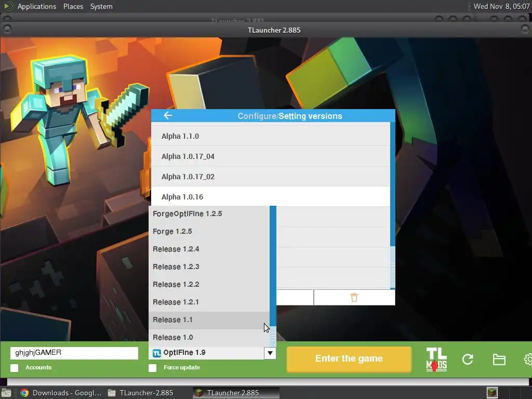532x399 pixels.
Task: Click the Minecraft block tray icon
Action: click(x=492, y=393)
